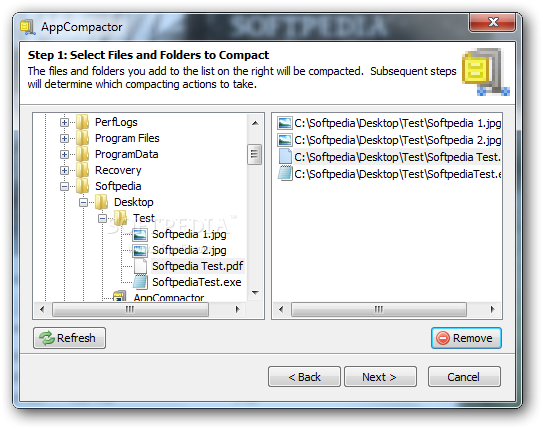
Task: Select the Desktop folder label
Action: tap(134, 202)
